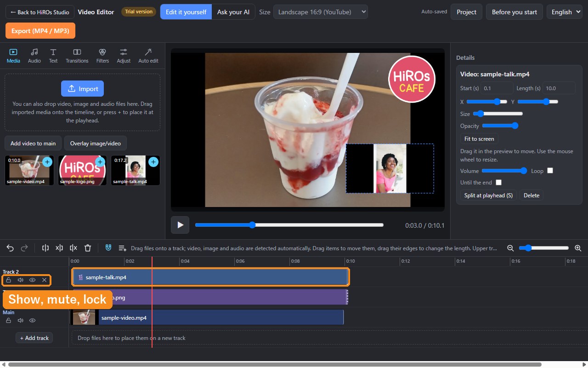Open the Size dropdown Landscape 16:9
588x368 pixels.
coord(321,12)
